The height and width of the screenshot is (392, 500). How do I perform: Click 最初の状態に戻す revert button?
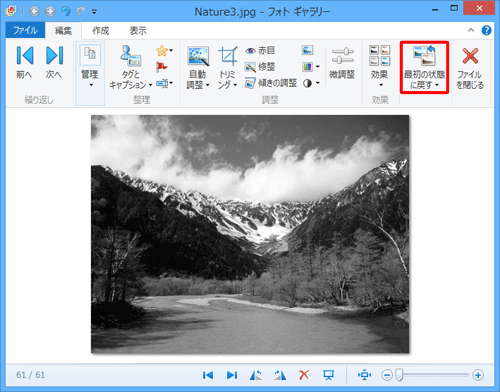424,67
